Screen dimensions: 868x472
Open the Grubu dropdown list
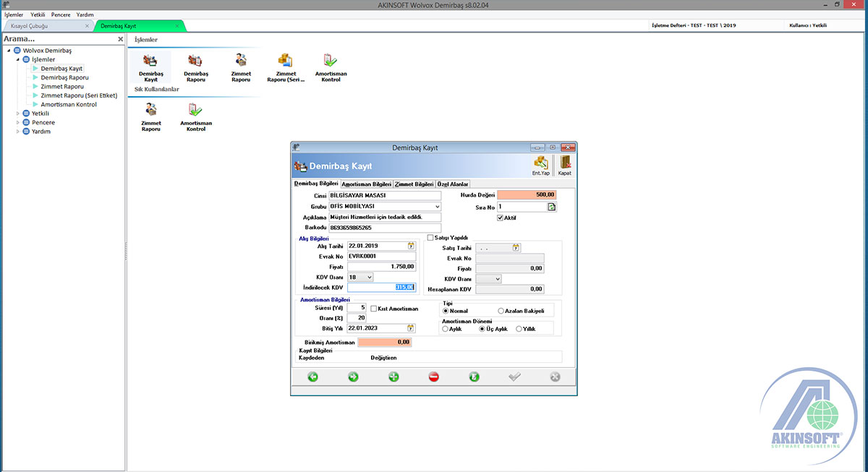(x=438, y=206)
